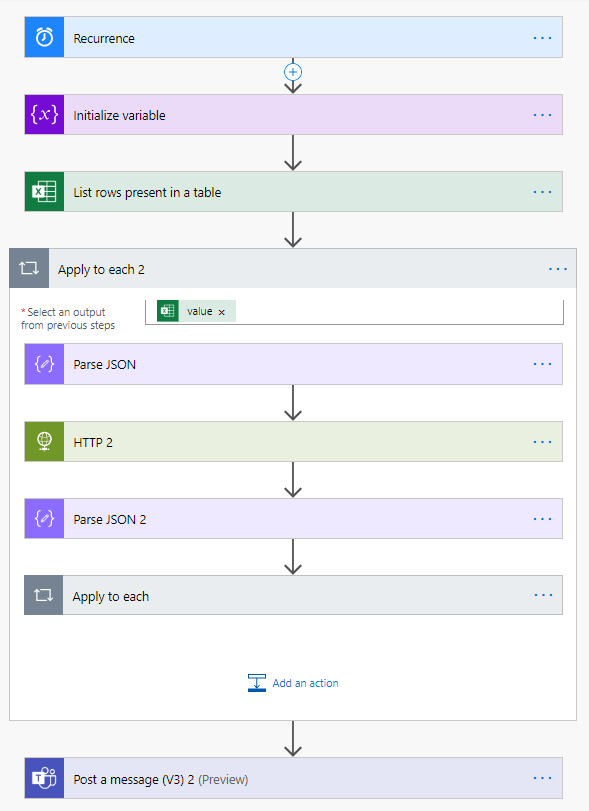This screenshot has width=589, height=811.
Task: Open more options for Post a message
Action: coord(542,778)
